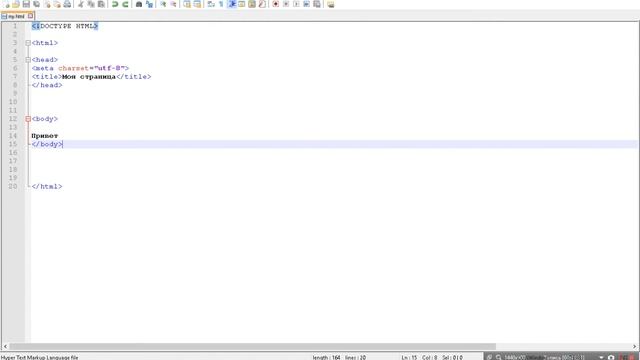Create a new file from the toolbar

6,4
